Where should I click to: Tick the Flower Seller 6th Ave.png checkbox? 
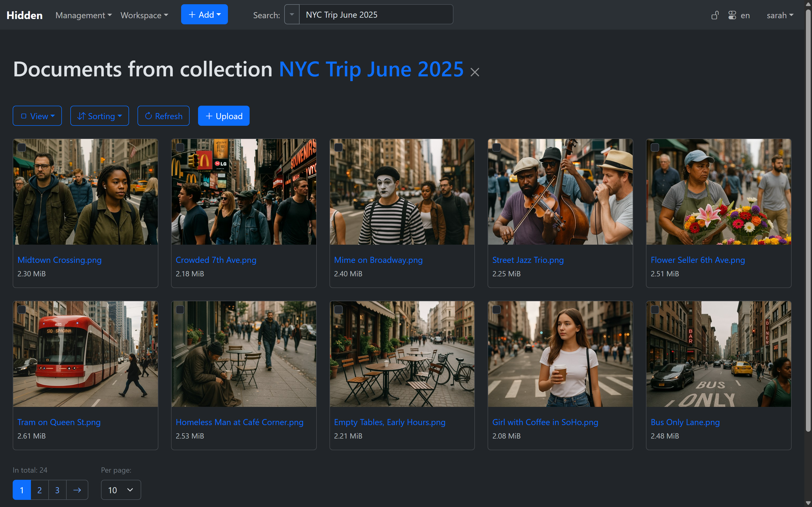point(655,147)
